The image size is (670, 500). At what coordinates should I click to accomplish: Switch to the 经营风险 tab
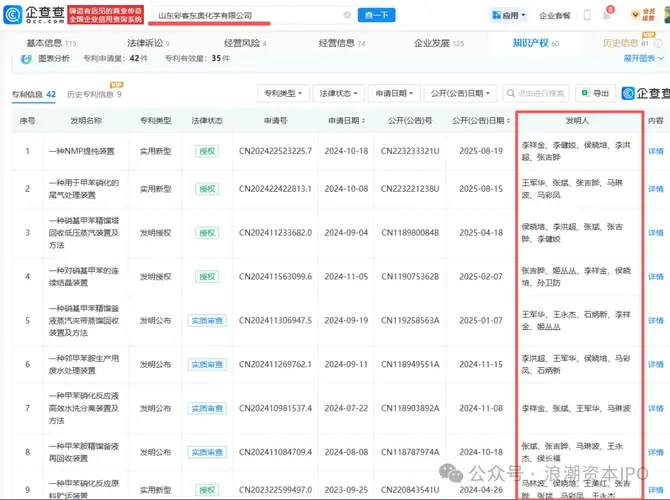245,43
